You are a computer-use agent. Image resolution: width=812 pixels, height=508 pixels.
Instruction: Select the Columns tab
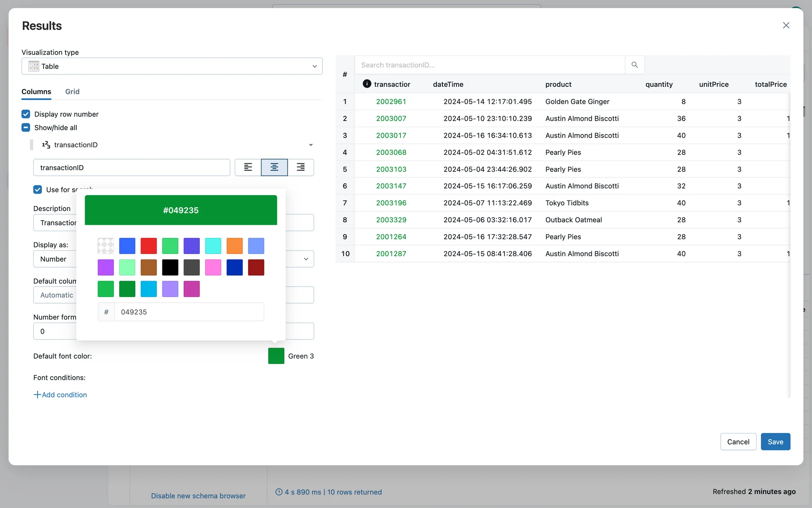coord(36,91)
